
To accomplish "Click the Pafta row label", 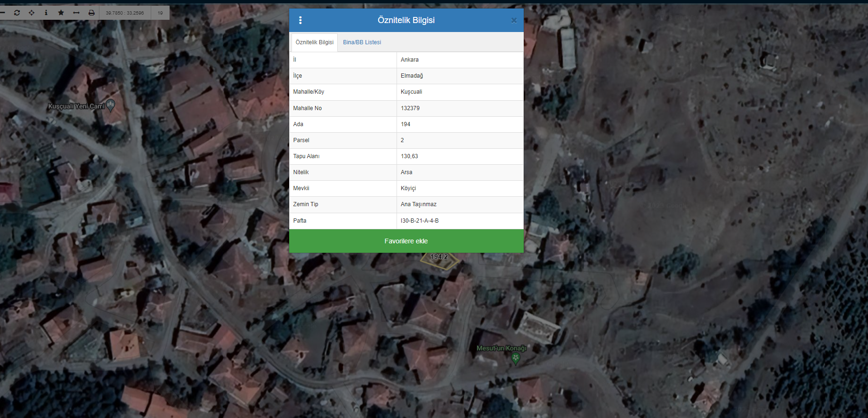I will pyautogui.click(x=300, y=221).
